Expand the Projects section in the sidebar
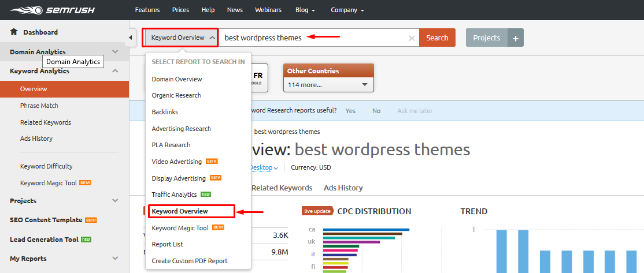644x273 pixels. (116, 200)
